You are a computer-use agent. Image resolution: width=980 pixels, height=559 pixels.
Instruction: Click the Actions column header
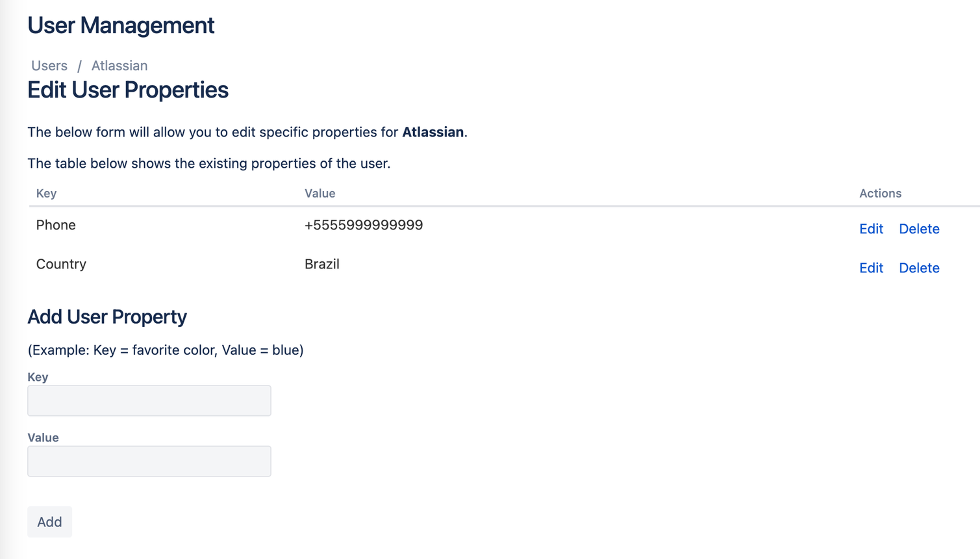click(x=879, y=193)
